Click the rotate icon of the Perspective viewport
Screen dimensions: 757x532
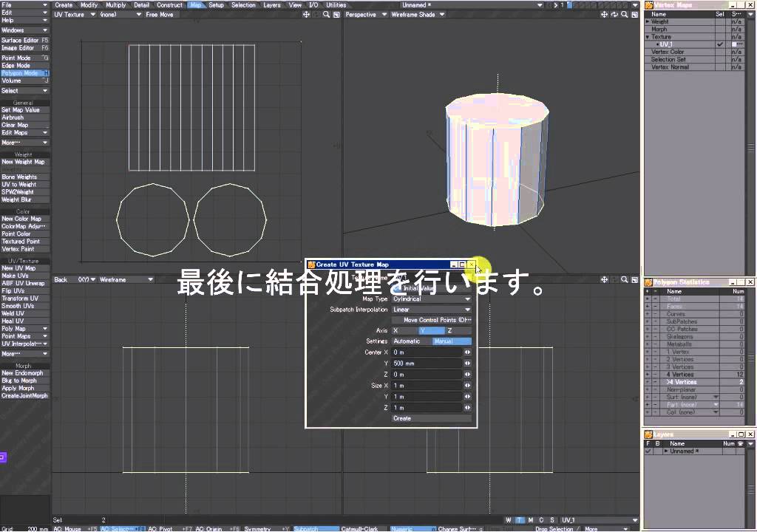pos(614,15)
